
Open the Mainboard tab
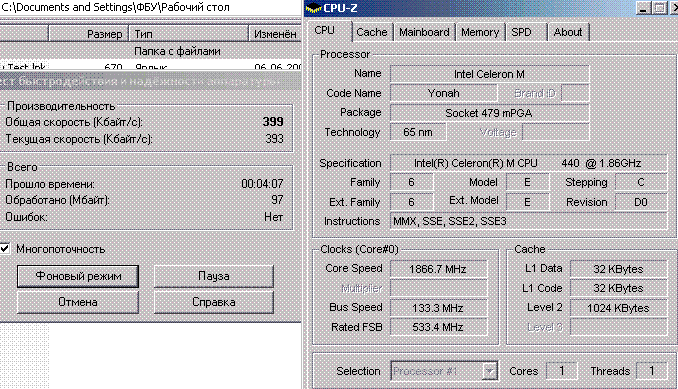[x=424, y=32]
